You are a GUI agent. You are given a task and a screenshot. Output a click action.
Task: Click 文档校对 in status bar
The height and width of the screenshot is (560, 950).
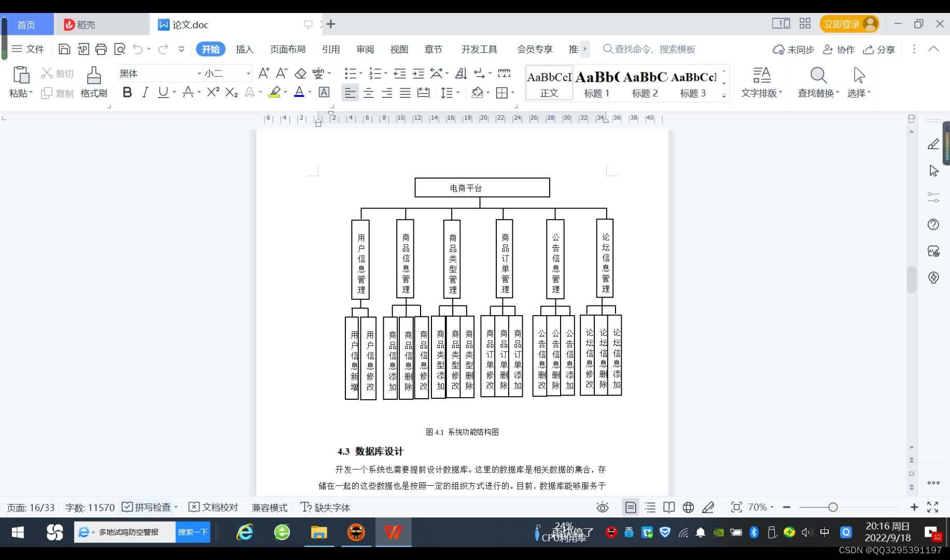213,507
